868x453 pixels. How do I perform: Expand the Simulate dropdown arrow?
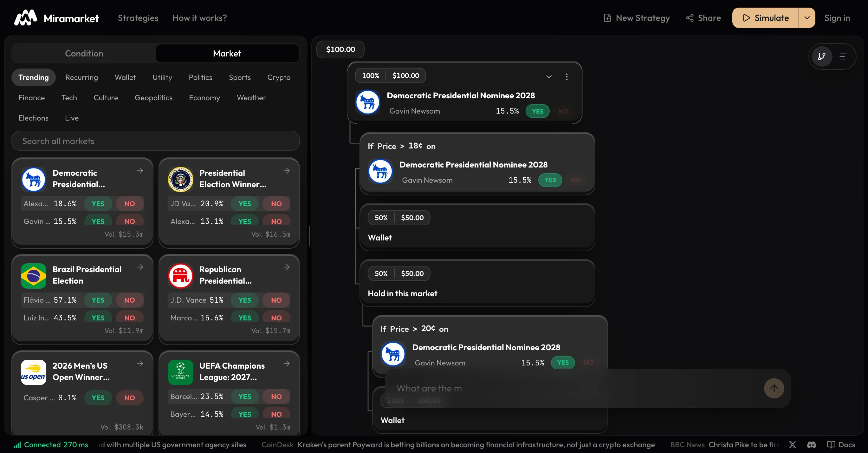click(x=807, y=18)
